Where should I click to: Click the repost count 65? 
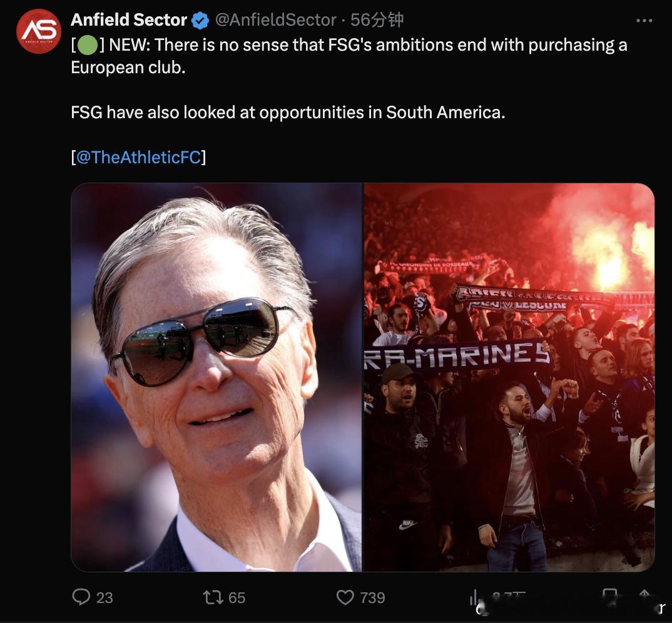[x=237, y=598]
